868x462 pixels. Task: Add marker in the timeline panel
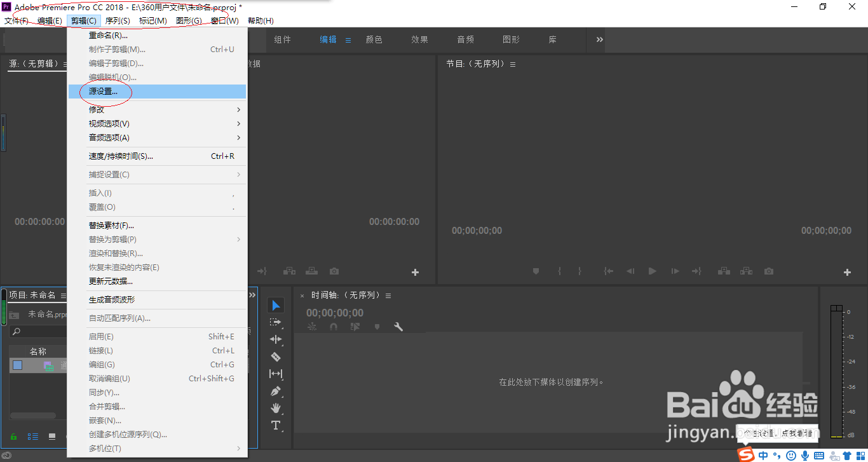tap(377, 327)
